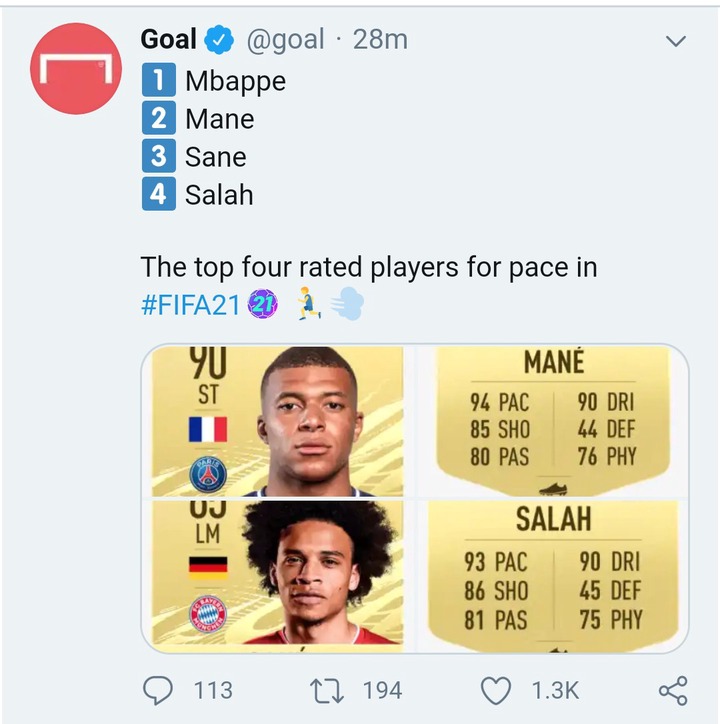Click the 28m tweet timestamp
Viewport: 720px width, 724px height.
(x=383, y=40)
